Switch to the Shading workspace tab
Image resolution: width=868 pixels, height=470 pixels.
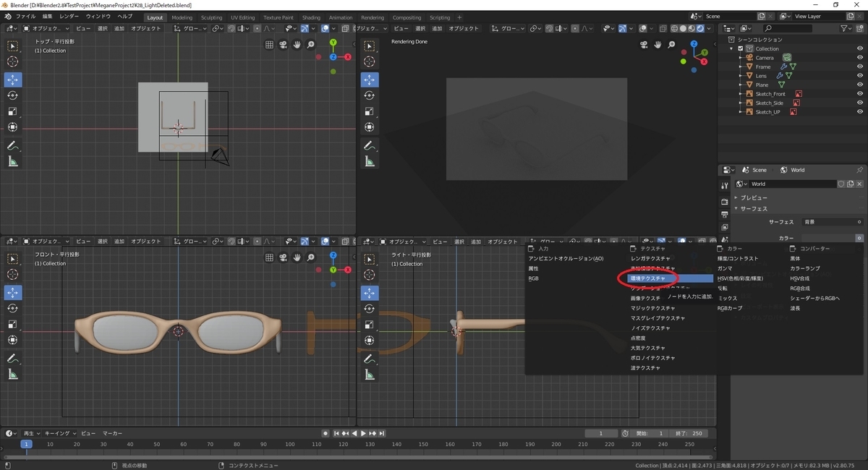pos(311,17)
